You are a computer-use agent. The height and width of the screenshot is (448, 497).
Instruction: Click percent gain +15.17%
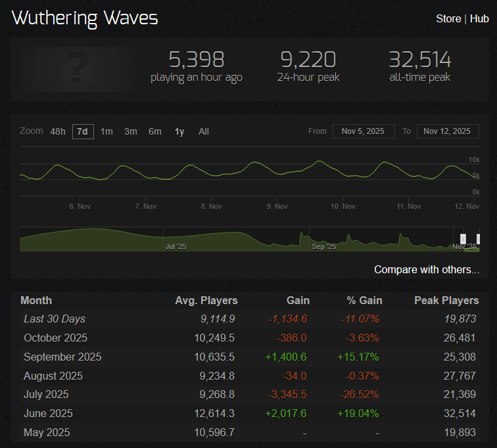(358, 357)
